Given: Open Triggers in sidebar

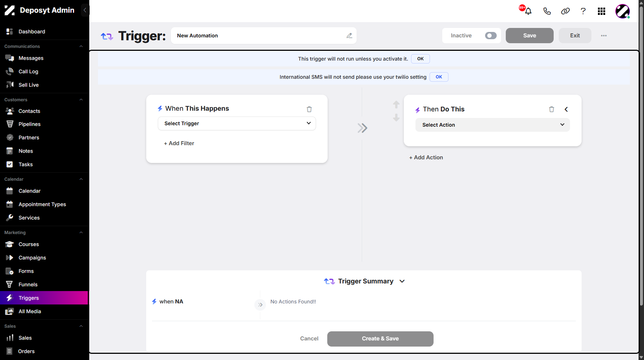Looking at the screenshot, I should pos(44,298).
